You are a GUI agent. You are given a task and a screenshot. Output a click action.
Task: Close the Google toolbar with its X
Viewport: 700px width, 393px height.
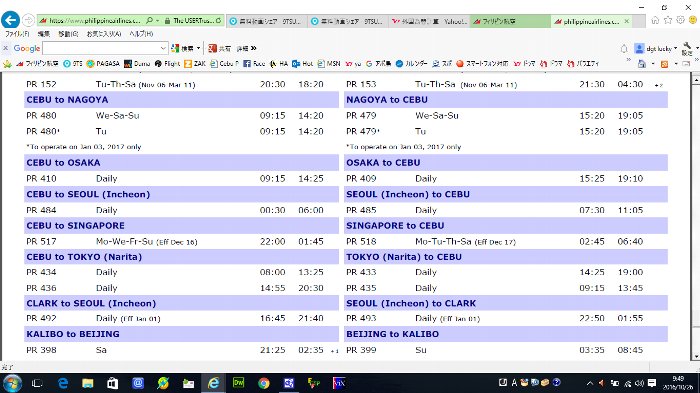(5, 48)
